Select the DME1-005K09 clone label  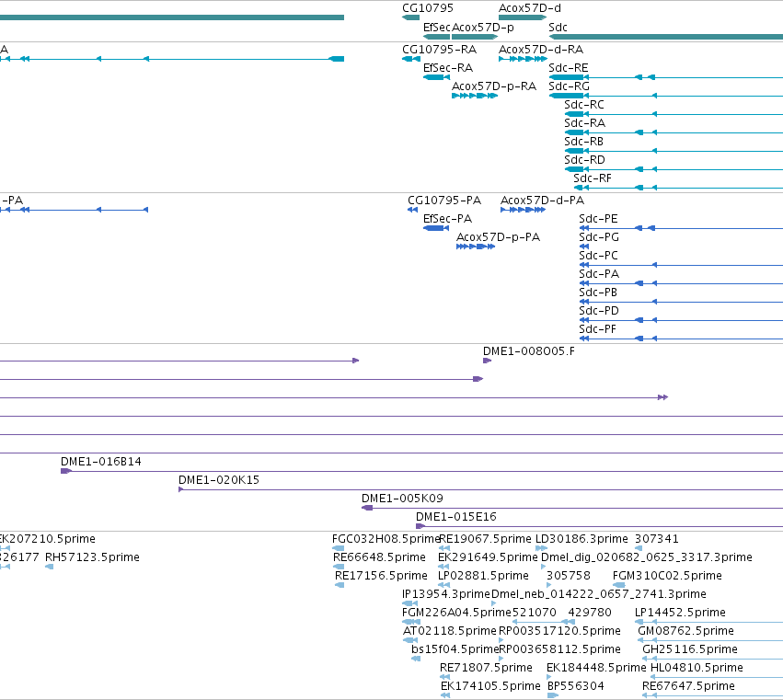coord(402,499)
